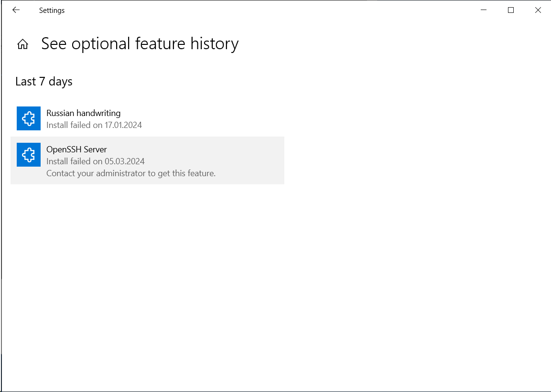This screenshot has height=392, width=551.
Task: Click the OpenSSH Server puzzle icon
Action: (29, 155)
